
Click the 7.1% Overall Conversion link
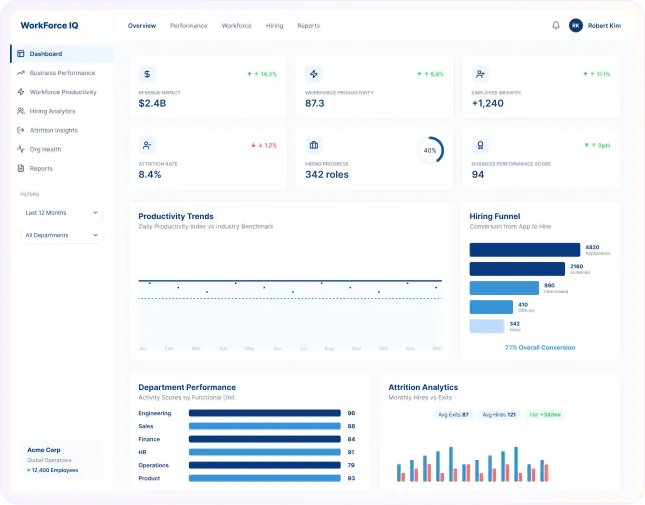pyautogui.click(x=540, y=347)
